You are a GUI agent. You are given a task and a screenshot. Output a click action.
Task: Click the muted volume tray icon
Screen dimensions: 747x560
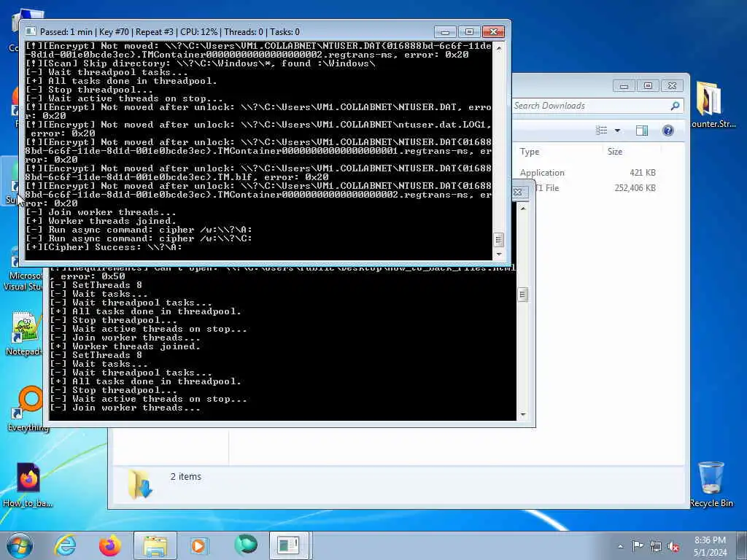coord(673,546)
